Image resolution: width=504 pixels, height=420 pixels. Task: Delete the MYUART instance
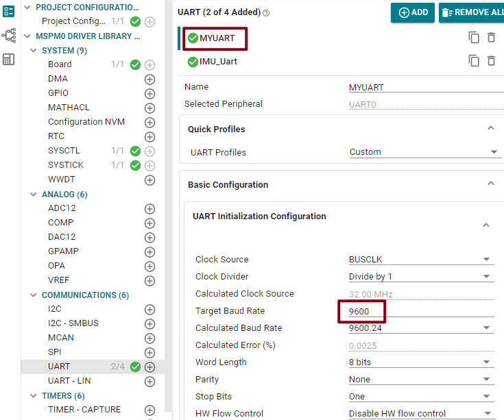[491, 38]
